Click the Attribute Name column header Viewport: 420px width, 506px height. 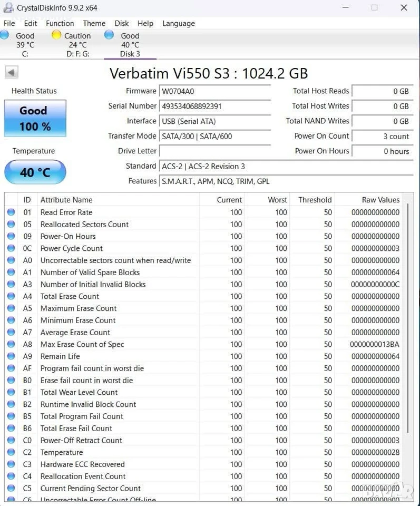click(119, 200)
